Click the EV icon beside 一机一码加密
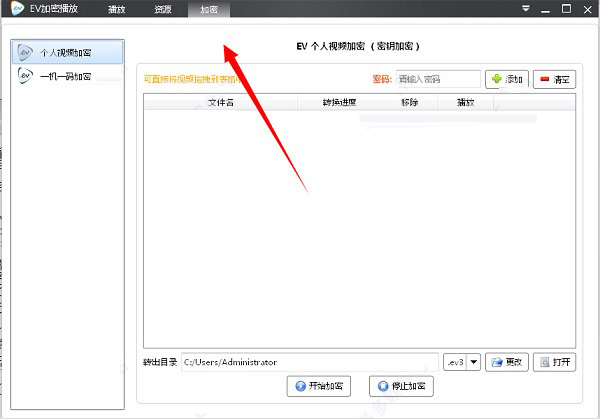The image size is (600, 419). (x=25, y=76)
